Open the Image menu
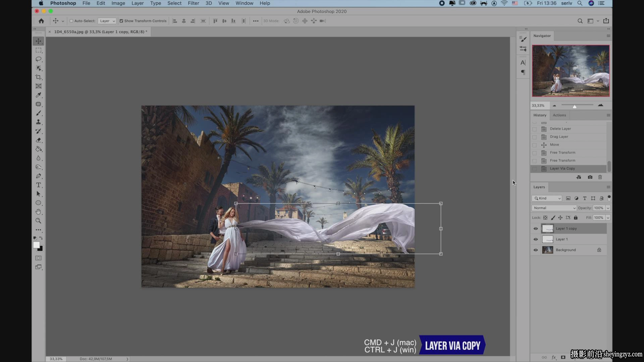This screenshot has height=362, width=644. click(x=118, y=3)
